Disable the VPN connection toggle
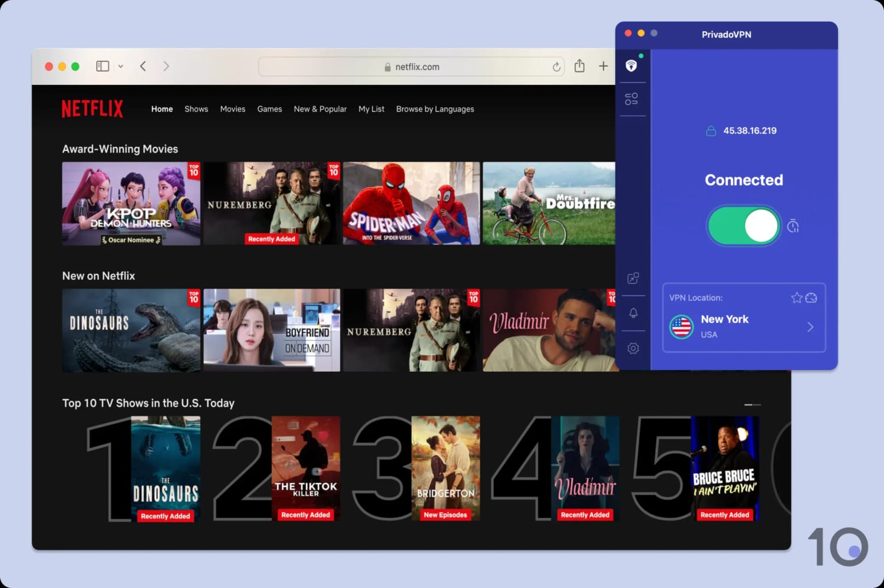Image resolution: width=884 pixels, height=588 pixels. (x=744, y=226)
